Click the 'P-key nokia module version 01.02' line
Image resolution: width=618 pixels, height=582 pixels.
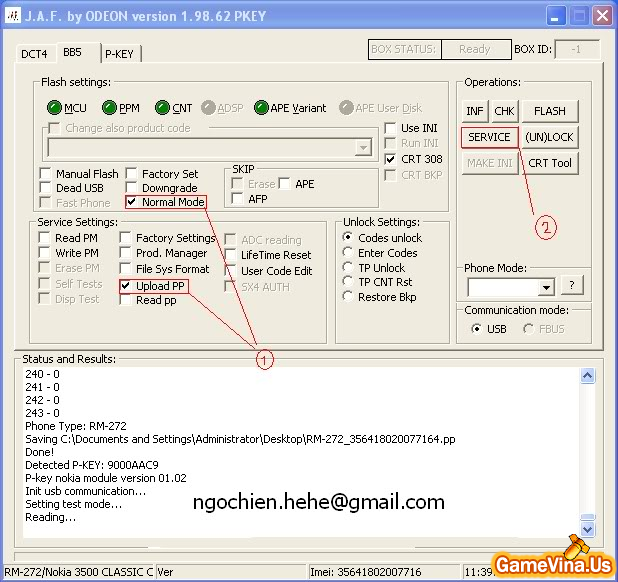(x=106, y=478)
